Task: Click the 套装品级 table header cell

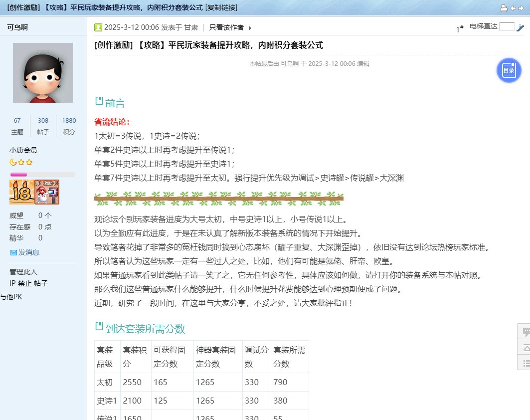Action: tap(108, 357)
